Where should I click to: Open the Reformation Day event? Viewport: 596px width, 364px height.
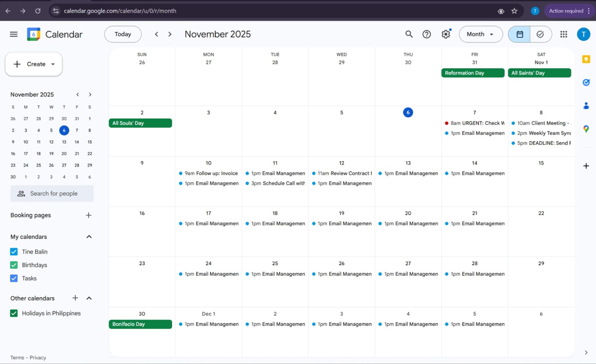click(473, 73)
